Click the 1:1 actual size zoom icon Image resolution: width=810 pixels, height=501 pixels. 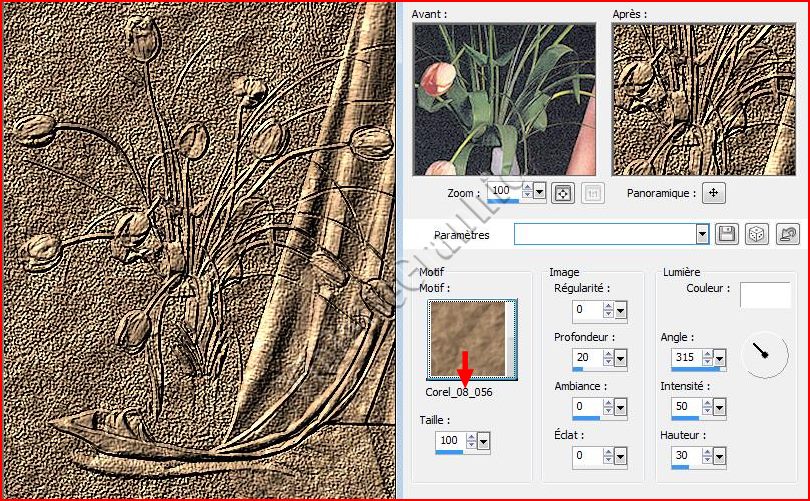point(591,192)
